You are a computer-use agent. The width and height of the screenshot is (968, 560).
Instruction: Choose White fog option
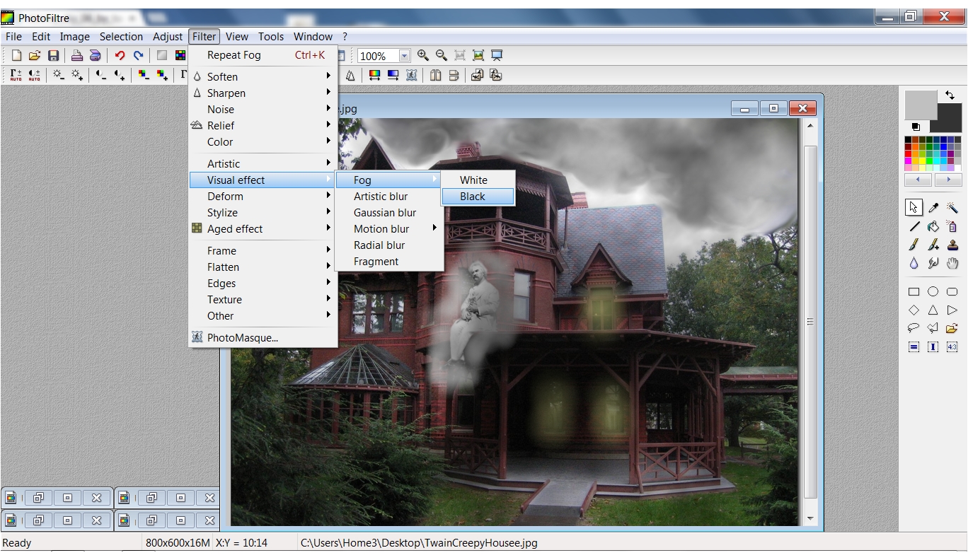click(478, 180)
